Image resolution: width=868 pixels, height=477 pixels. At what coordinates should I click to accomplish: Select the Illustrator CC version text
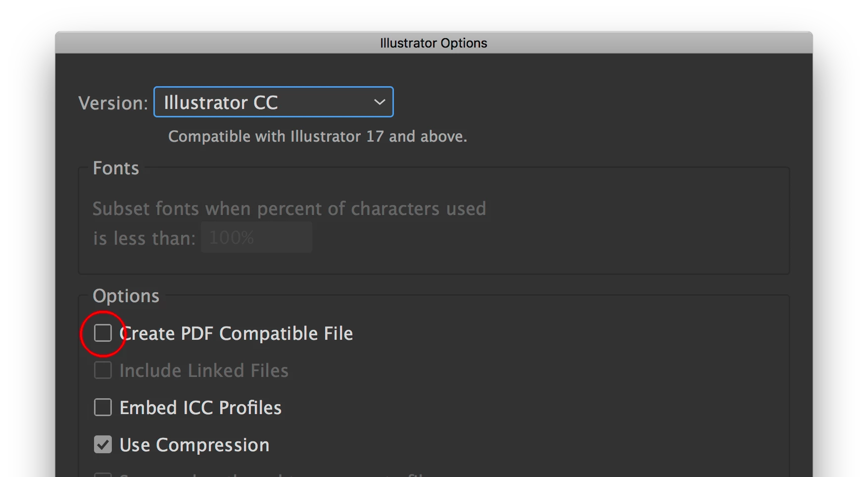[221, 103]
